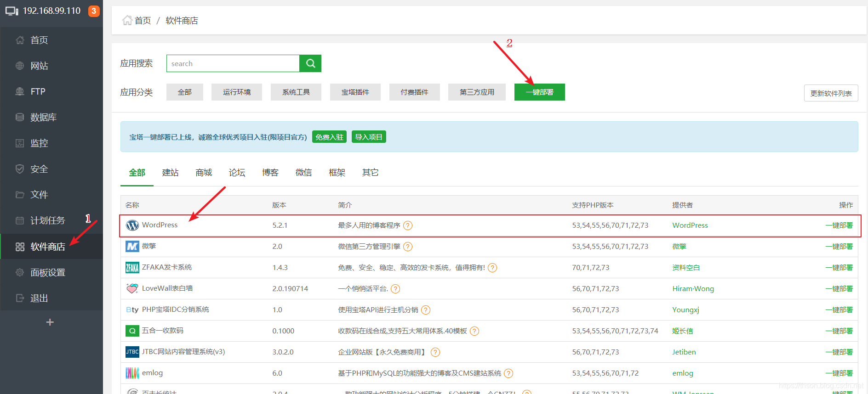Open the 计划任务 calendar sidebar icon
868x394 pixels.
(x=20, y=220)
